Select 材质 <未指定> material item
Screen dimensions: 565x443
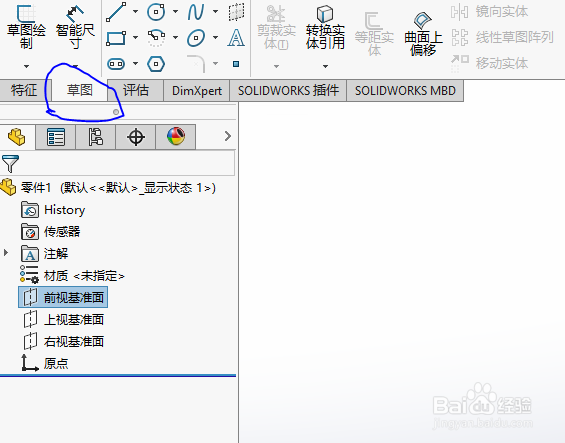coord(72,276)
